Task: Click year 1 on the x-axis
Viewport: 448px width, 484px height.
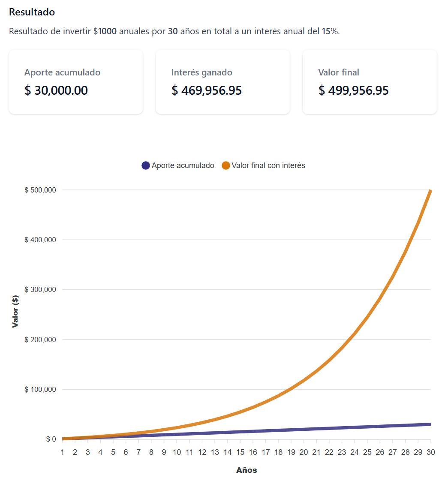Action: click(62, 452)
